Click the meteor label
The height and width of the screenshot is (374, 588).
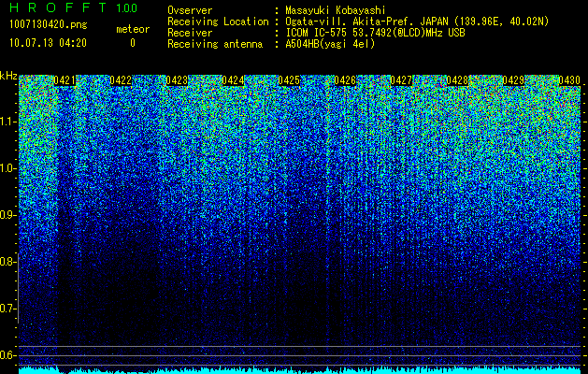[x=133, y=29]
